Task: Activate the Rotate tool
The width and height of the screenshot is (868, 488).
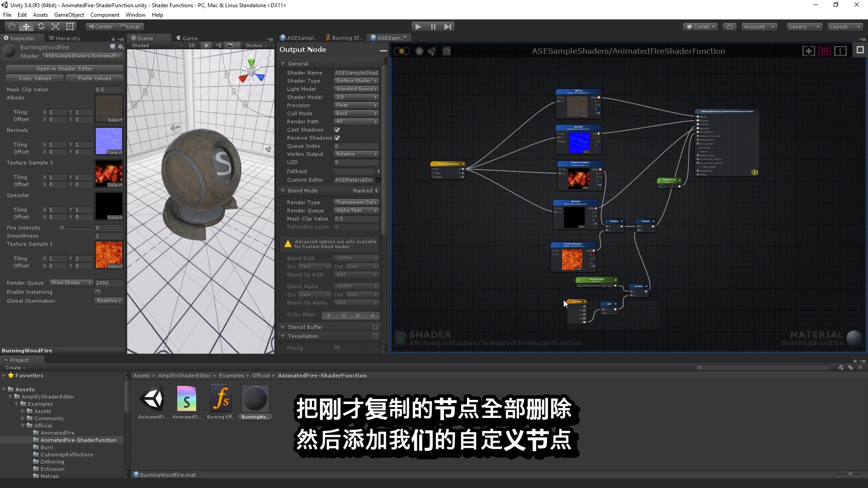Action: tap(41, 26)
